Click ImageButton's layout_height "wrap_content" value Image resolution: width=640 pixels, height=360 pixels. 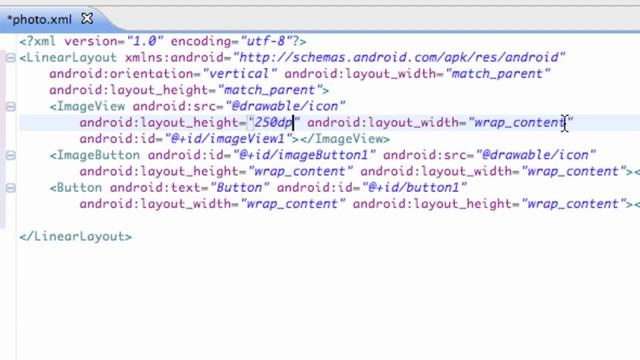coord(300,171)
